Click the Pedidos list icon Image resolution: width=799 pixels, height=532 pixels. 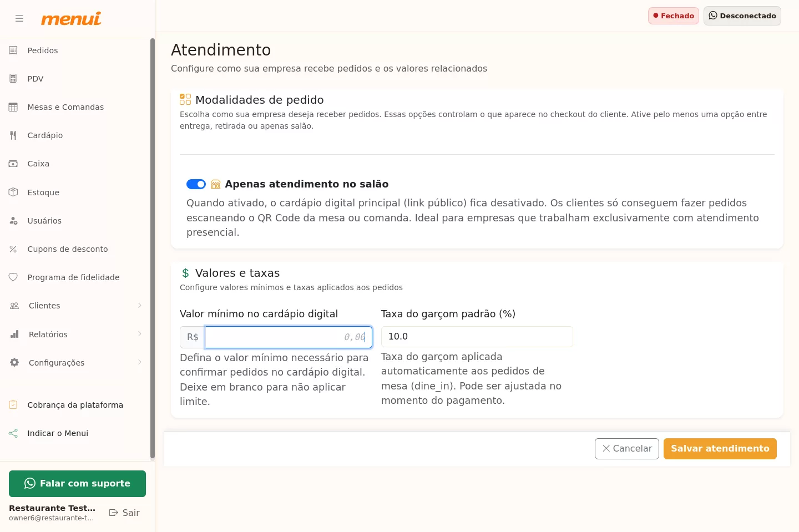click(13, 50)
